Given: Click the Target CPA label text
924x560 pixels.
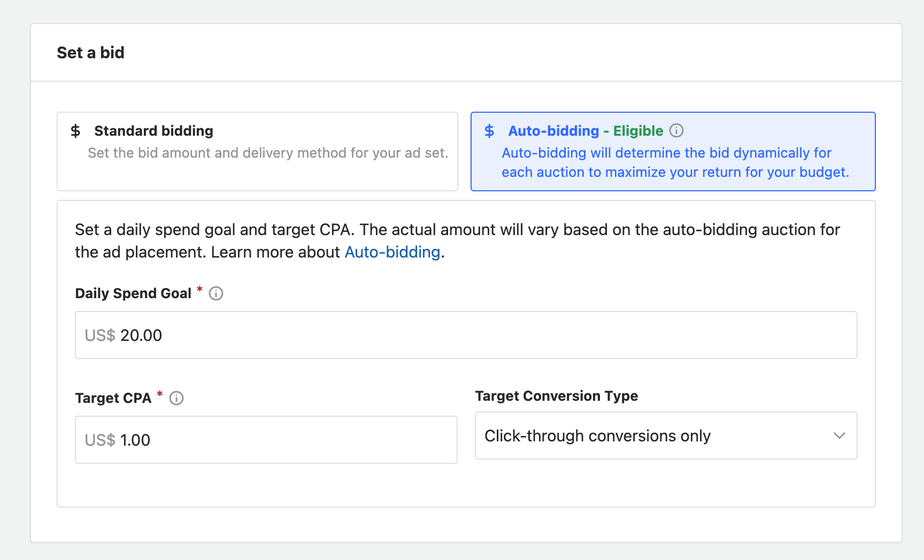Looking at the screenshot, I should tap(113, 398).
